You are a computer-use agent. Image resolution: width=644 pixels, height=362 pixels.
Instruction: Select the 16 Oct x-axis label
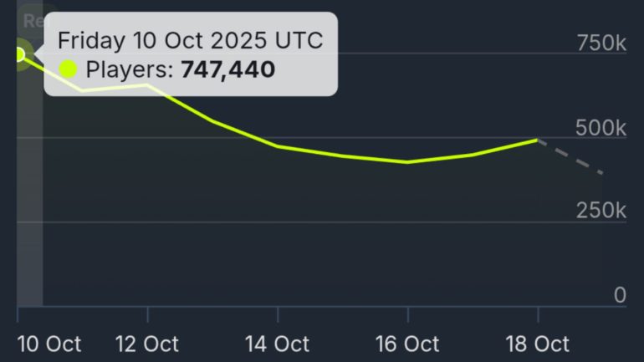(407, 344)
